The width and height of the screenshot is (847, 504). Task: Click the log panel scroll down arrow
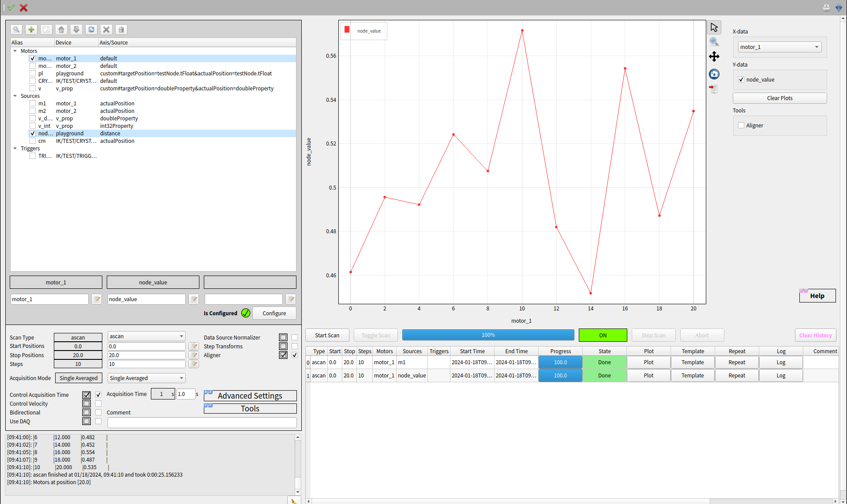pyautogui.click(x=298, y=492)
